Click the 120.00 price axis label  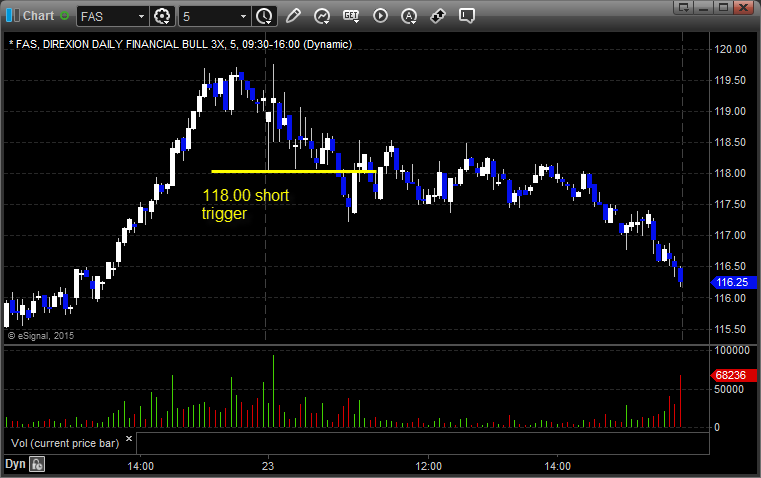tap(730, 49)
